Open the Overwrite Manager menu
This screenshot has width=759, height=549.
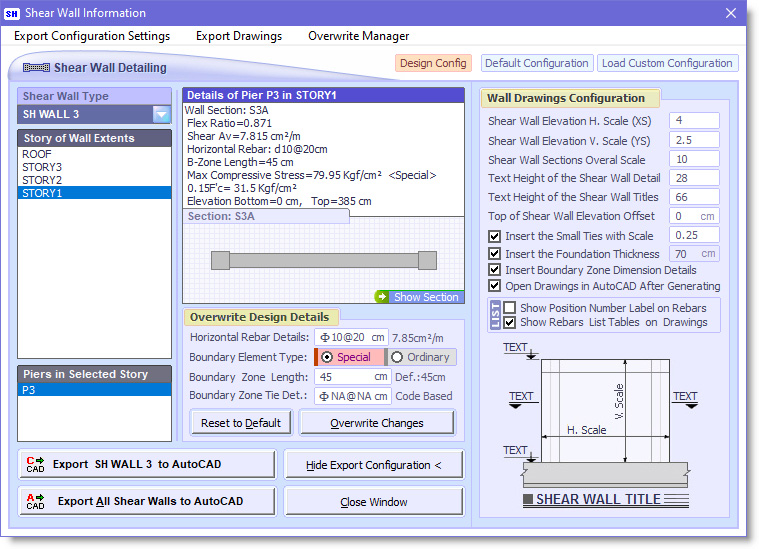click(358, 36)
